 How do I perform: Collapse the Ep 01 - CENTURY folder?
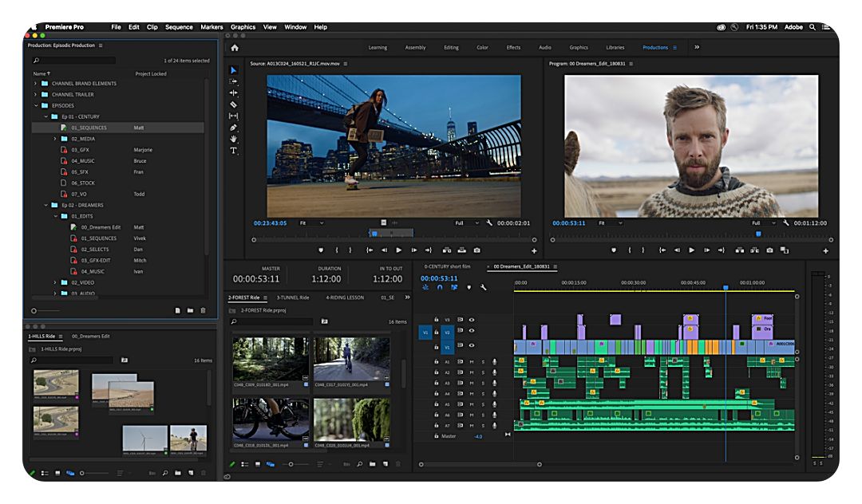(45, 116)
